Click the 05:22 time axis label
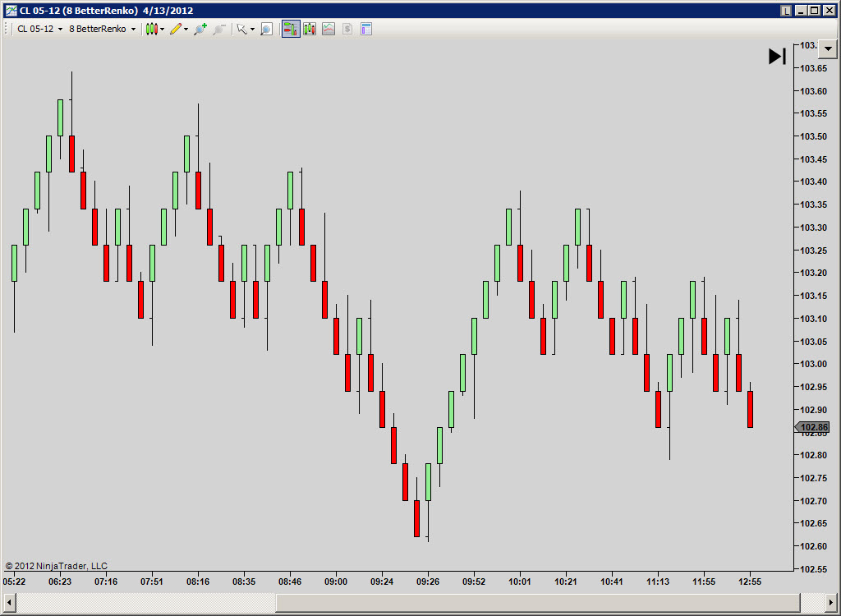This screenshot has width=841, height=616. [x=14, y=582]
